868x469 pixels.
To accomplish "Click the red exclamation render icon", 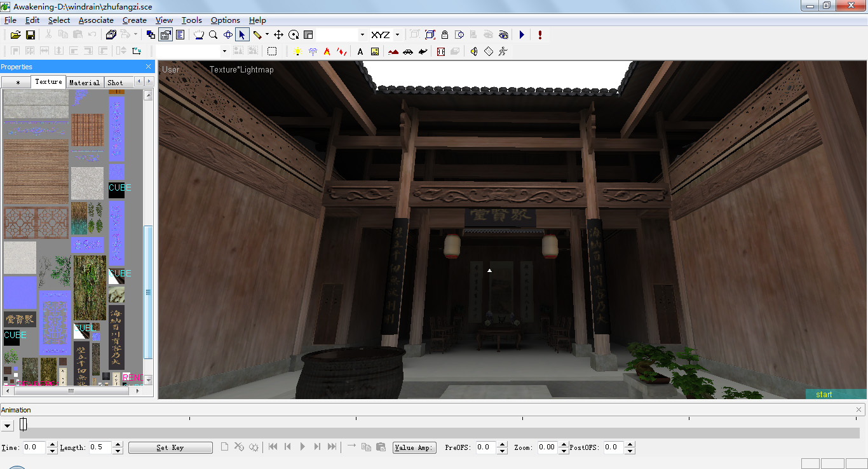I will point(539,34).
